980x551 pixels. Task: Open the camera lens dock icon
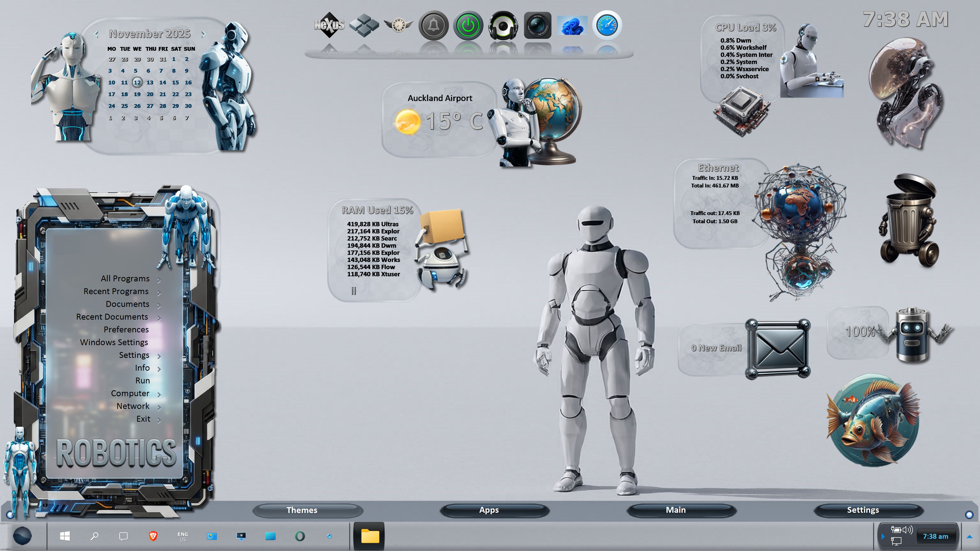537,26
